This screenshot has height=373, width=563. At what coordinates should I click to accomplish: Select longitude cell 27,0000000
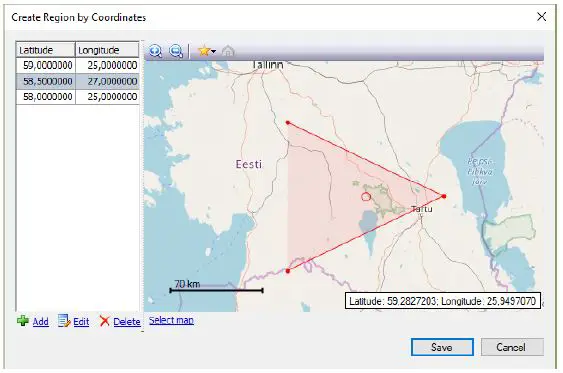(x=107, y=81)
